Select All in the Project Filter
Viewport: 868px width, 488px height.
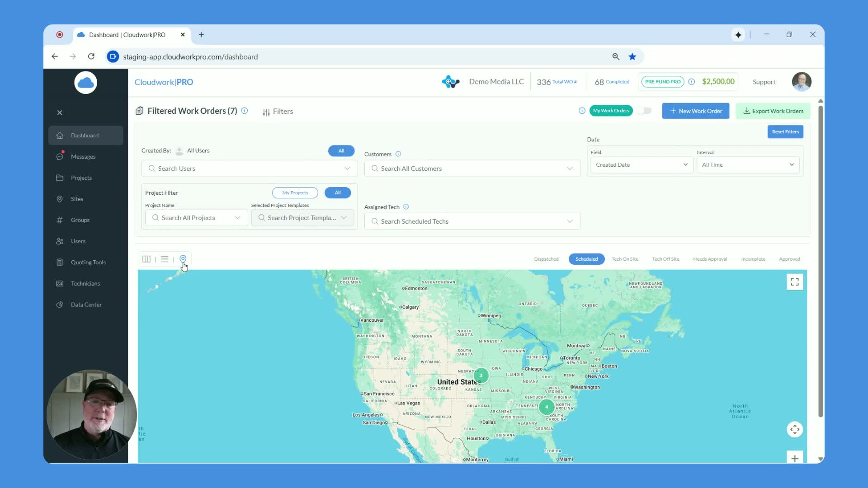(338, 193)
